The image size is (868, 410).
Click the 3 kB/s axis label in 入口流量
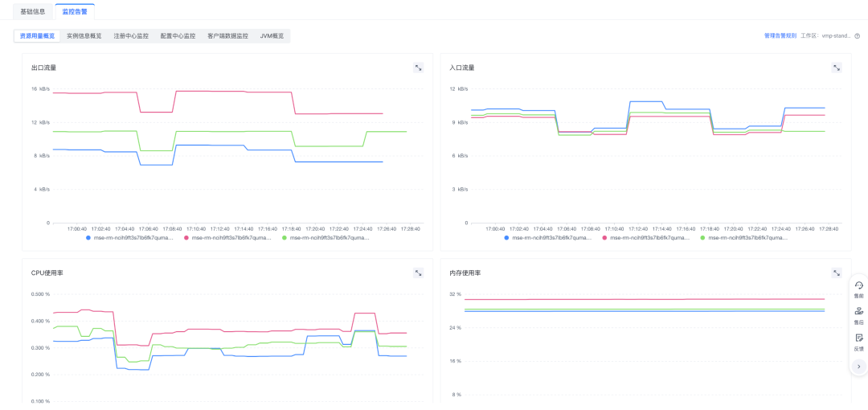point(461,190)
